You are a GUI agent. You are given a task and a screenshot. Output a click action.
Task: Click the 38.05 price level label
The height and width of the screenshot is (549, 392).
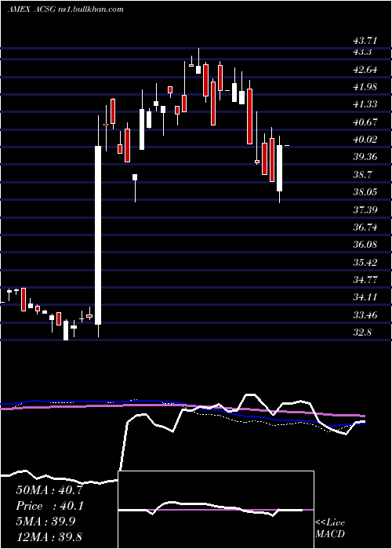point(365,192)
